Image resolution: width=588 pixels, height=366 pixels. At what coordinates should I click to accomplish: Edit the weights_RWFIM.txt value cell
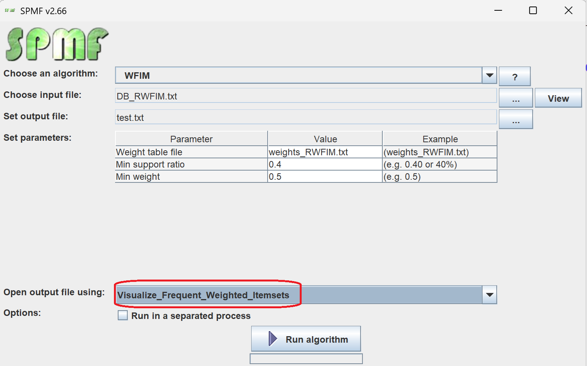tap(325, 152)
